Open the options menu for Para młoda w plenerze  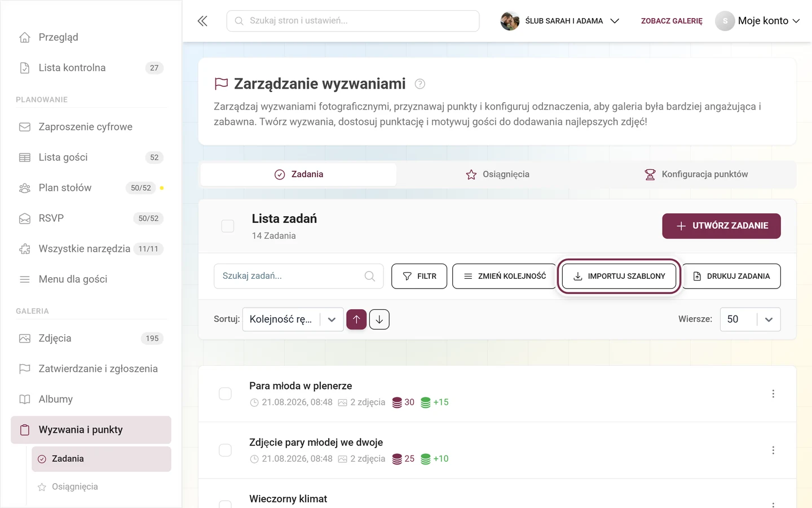[x=773, y=393]
